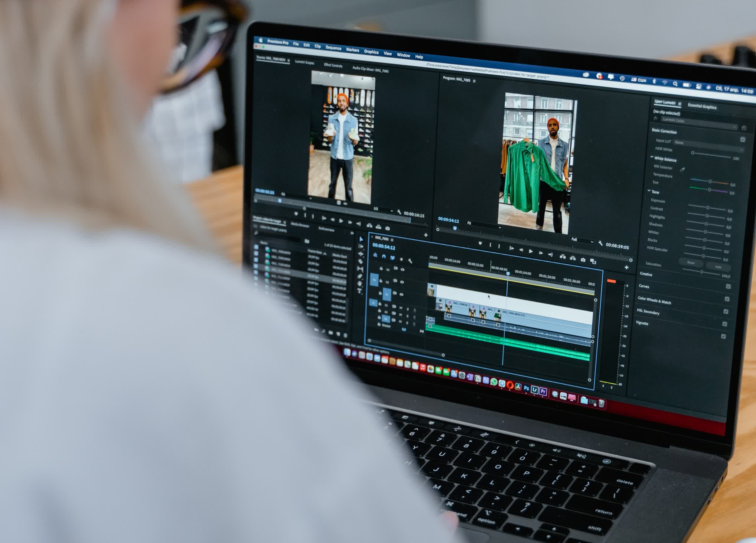The width and height of the screenshot is (756, 543).
Task: Switch to Essential Graphics tab
Action: (702, 107)
